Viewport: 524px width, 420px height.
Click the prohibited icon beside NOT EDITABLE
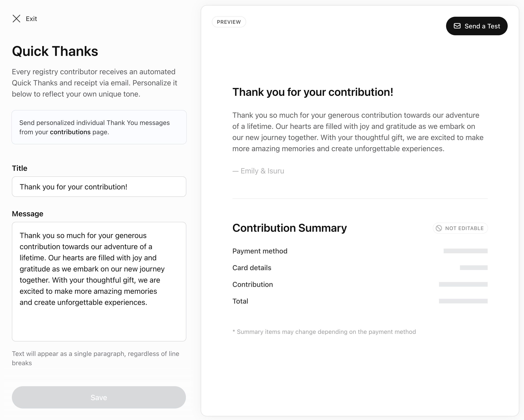(439, 228)
